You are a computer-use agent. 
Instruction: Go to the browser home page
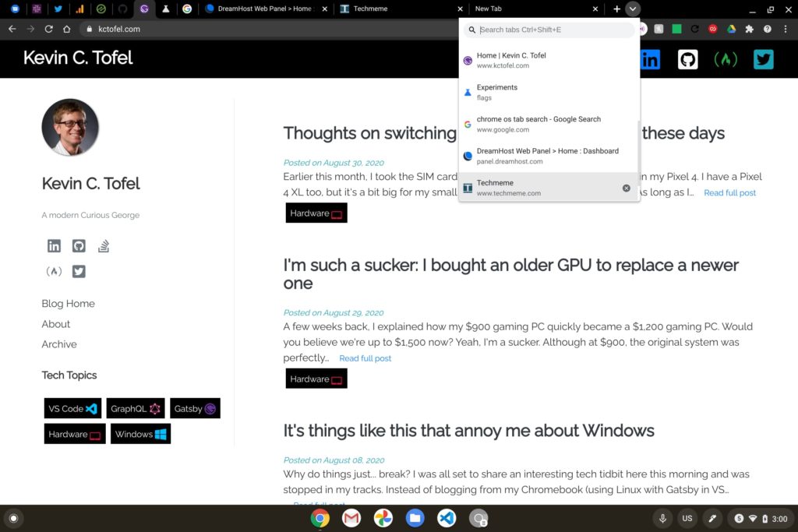[67, 29]
